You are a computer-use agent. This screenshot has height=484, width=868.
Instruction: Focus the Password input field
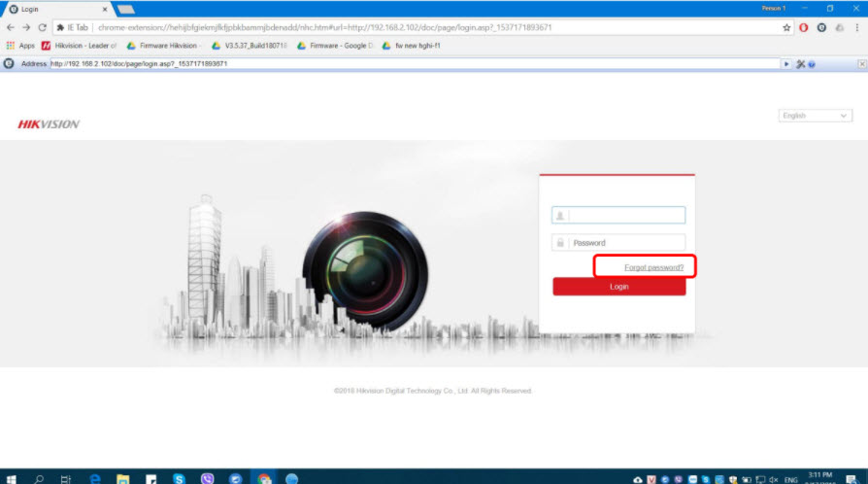point(626,243)
